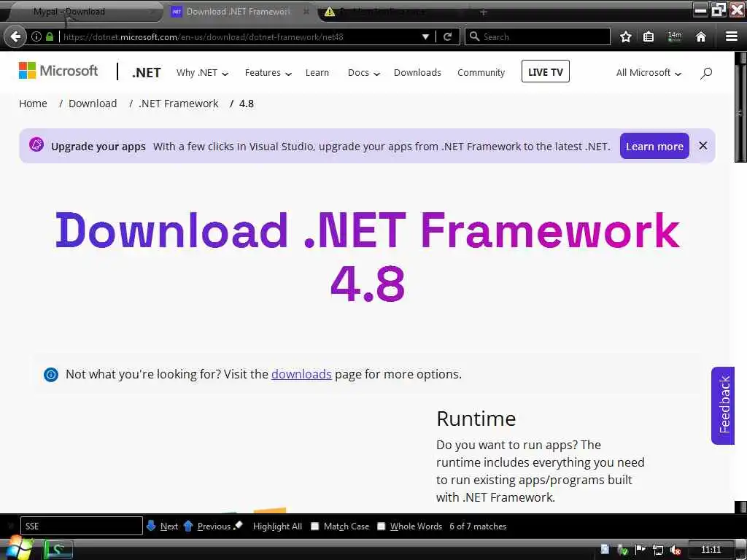Bookmark this page with the star icon

pos(625,36)
